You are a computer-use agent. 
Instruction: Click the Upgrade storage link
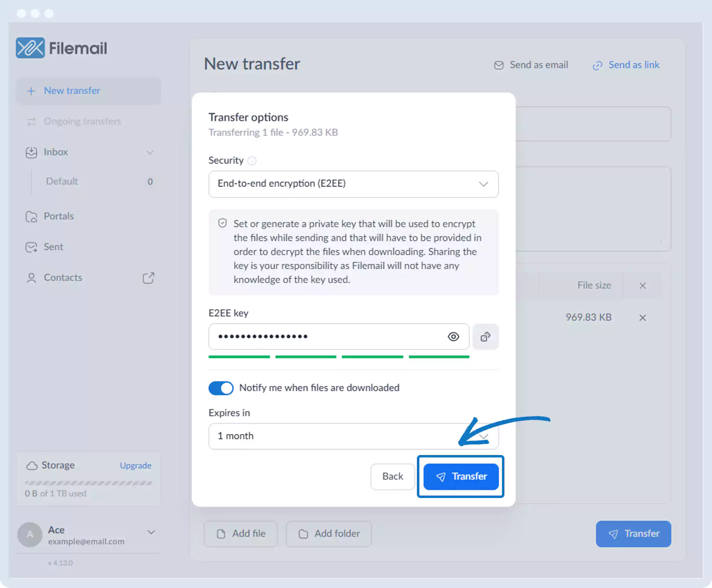[x=135, y=466]
